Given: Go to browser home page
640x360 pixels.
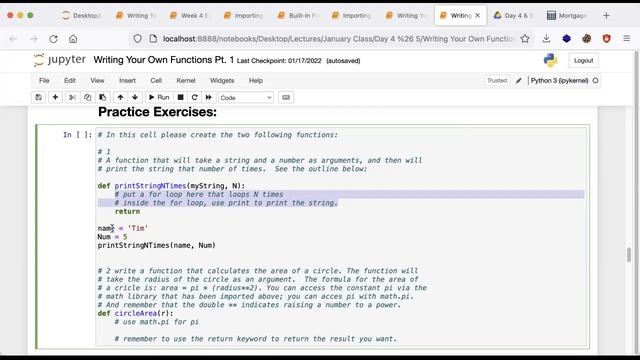Looking at the screenshot, I should (73, 39).
